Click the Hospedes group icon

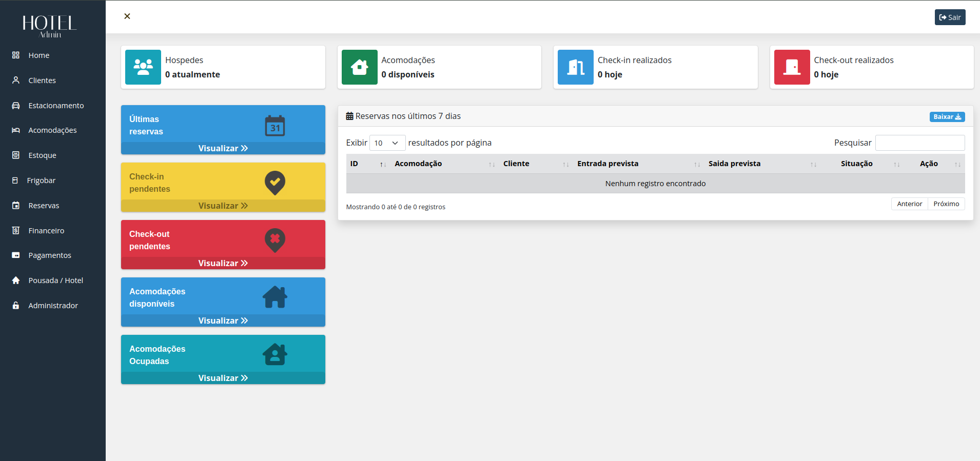click(x=143, y=67)
